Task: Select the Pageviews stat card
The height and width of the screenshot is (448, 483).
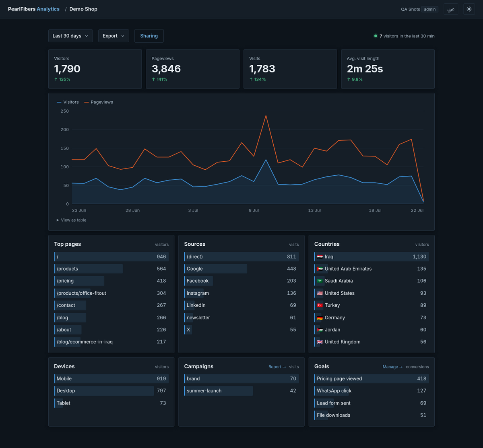Action: click(192, 69)
